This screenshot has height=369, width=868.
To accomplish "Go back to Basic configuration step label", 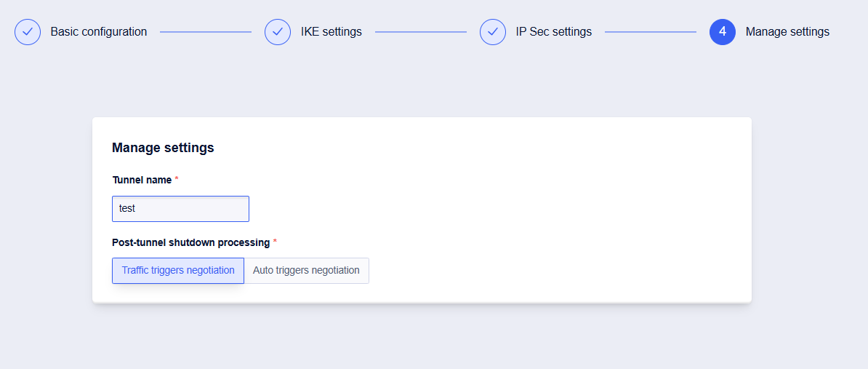I will pos(99,32).
